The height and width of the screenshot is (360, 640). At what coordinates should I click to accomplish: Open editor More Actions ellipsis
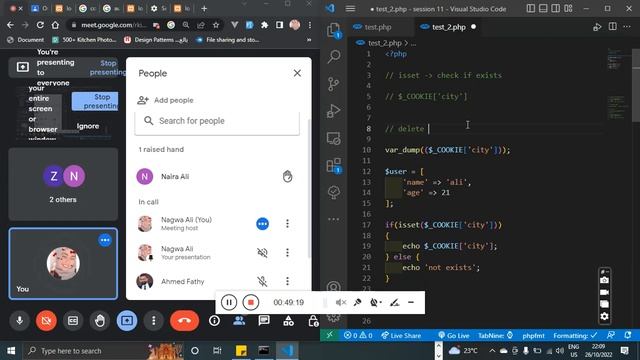point(627,27)
